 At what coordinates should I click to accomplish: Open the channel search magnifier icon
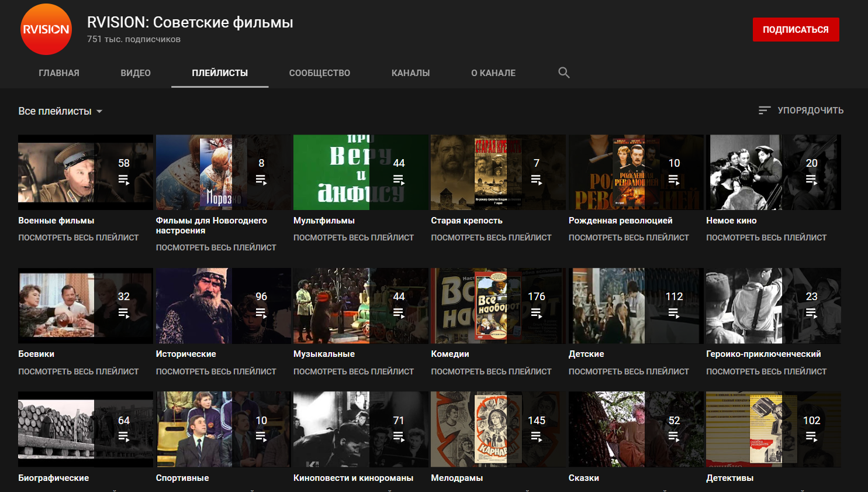click(563, 73)
